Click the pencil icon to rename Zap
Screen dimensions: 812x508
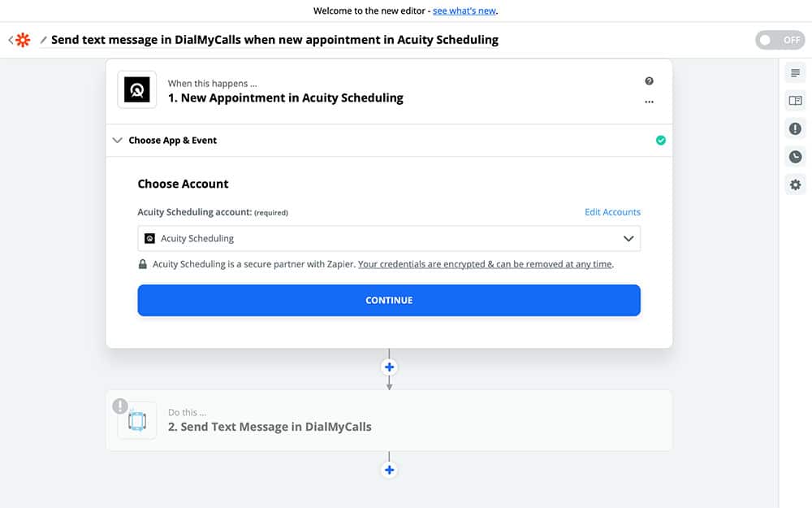44,40
